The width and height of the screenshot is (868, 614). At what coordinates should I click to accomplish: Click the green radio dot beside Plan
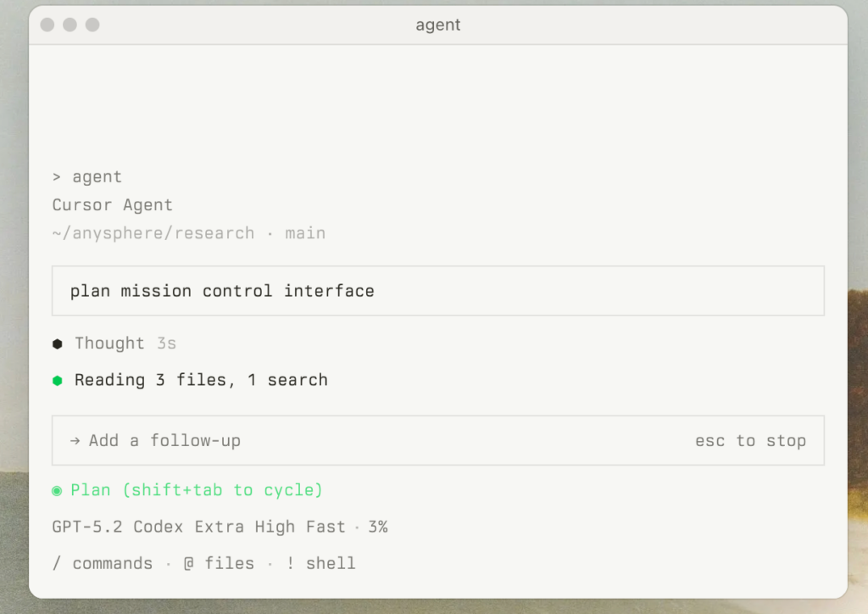click(58, 490)
